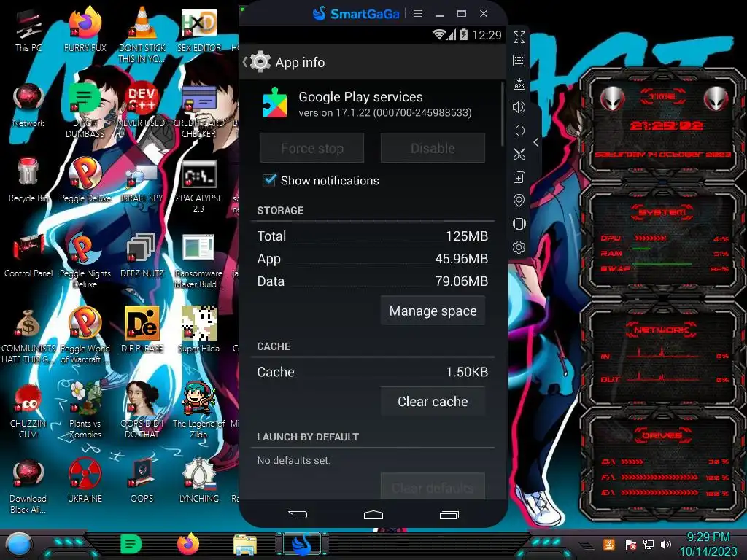The height and width of the screenshot is (560, 747).
Task: Collapse the SmartGaGa sidebar arrow
Action: (x=536, y=142)
